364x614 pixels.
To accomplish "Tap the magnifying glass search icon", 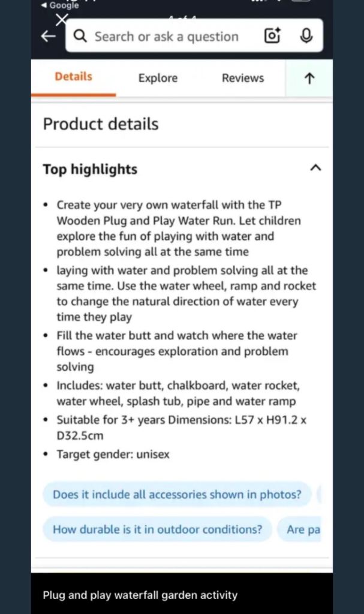I will coord(80,36).
